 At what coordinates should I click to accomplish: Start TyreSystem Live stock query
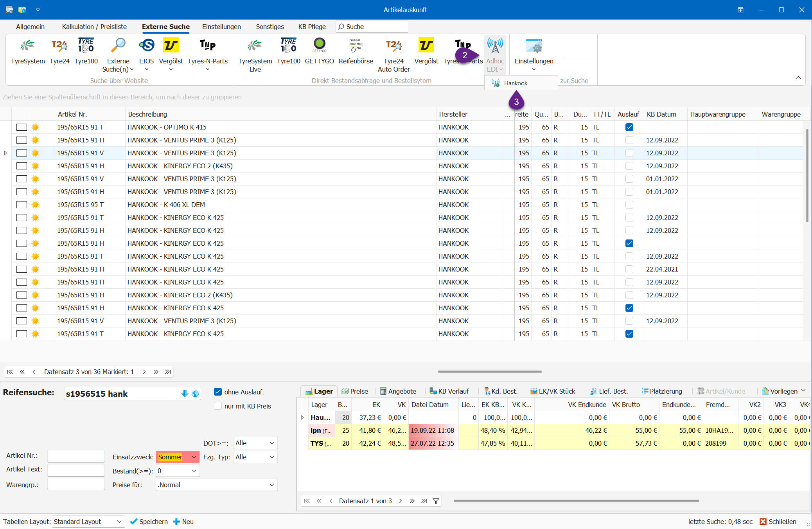click(255, 55)
